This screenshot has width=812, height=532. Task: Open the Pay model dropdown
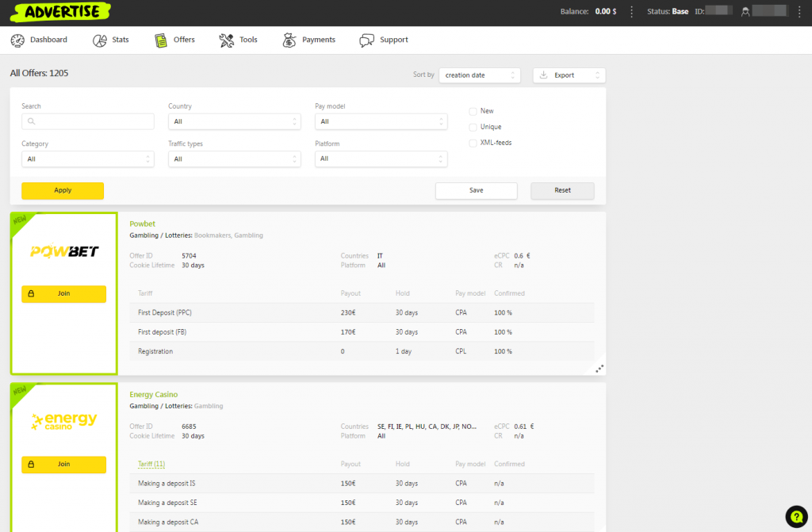click(381, 122)
